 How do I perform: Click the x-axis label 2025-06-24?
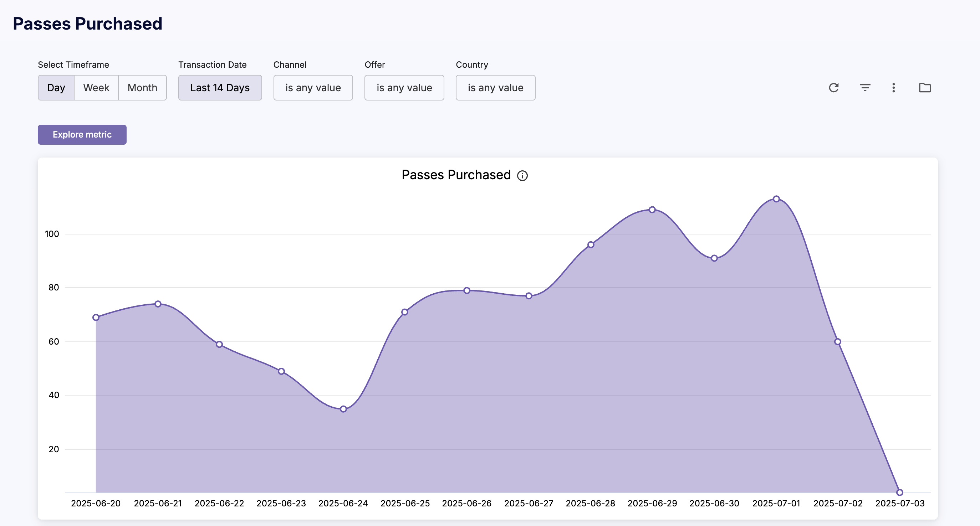tap(343, 503)
